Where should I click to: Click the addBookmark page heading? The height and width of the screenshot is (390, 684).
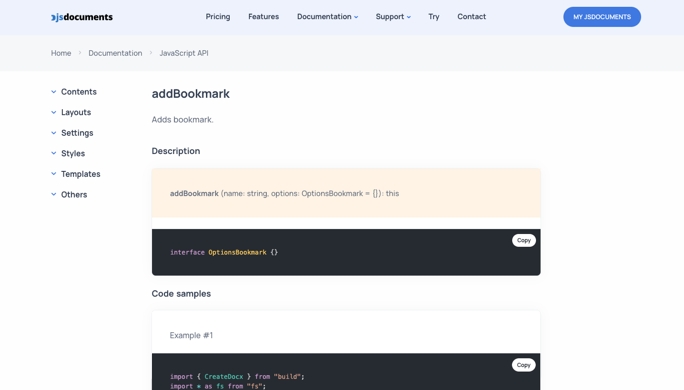click(191, 94)
